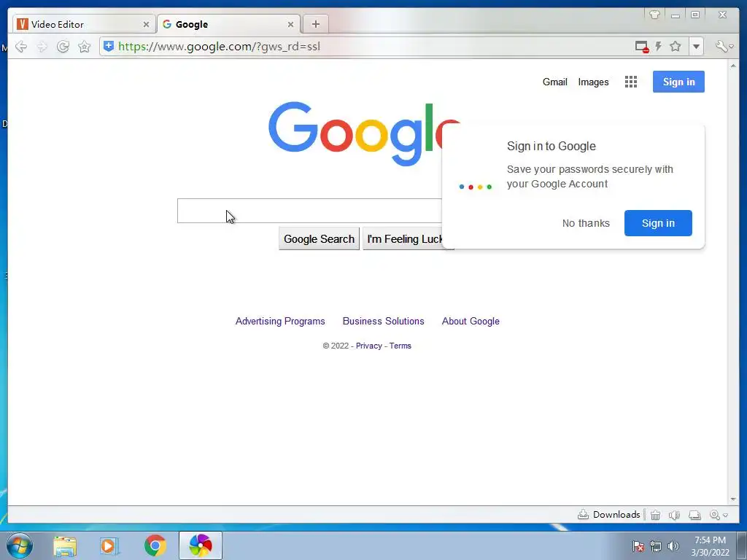Open the favorites star beside the refresh icon
Screen dimensions: 747x560
(85, 46)
